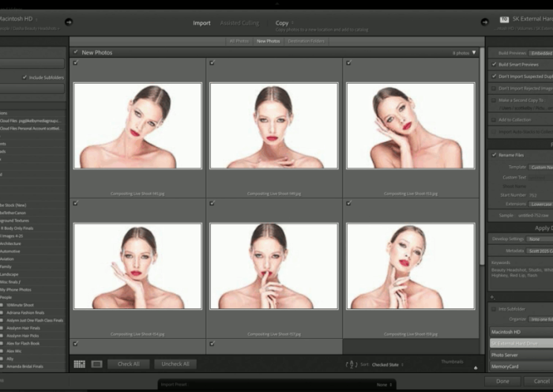Open the Develop Settings dropdown
The image size is (553, 392).
click(540, 239)
